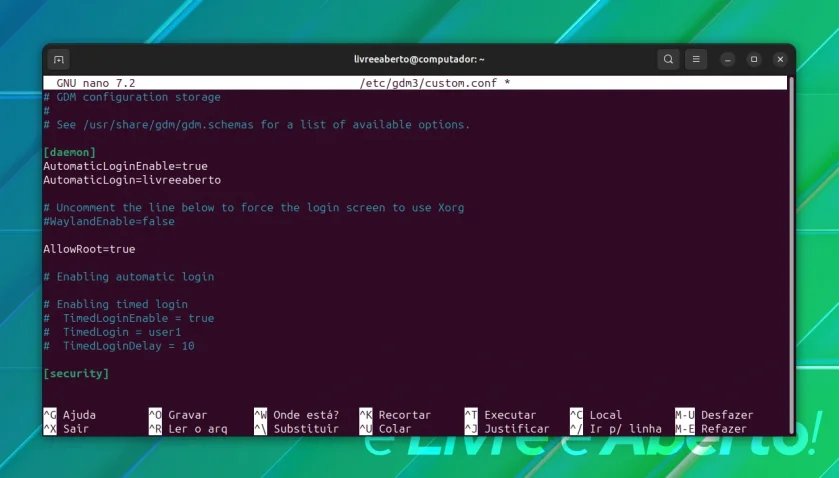
Task: Minimize the terminal window
Action: pyautogui.click(x=728, y=59)
